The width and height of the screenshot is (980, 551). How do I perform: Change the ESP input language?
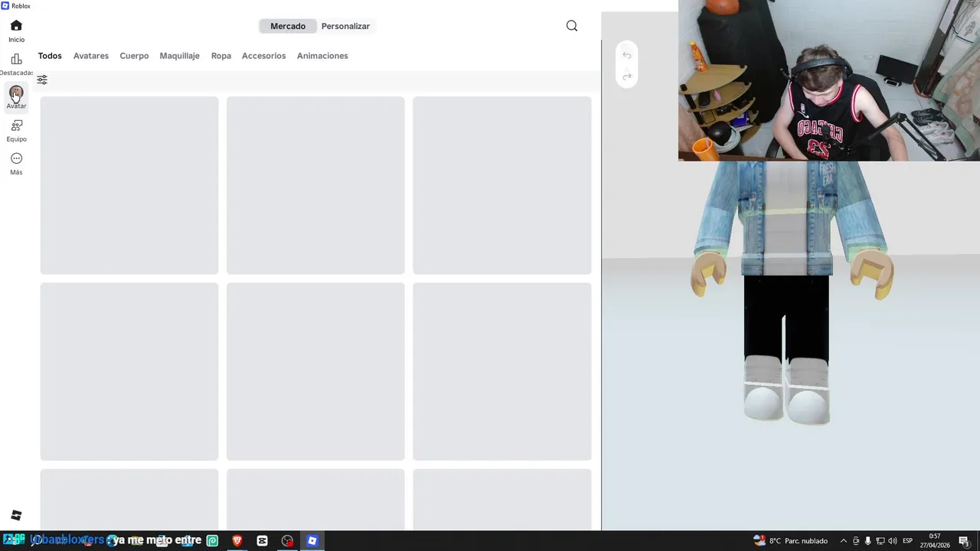pyautogui.click(x=908, y=540)
